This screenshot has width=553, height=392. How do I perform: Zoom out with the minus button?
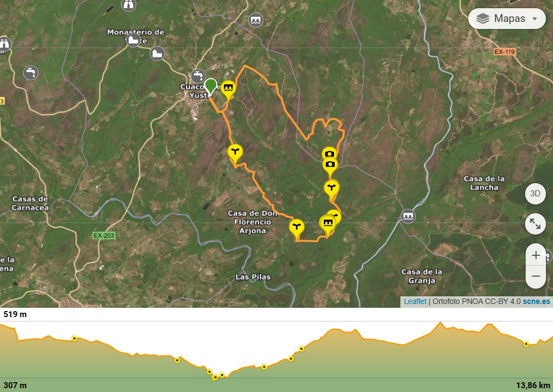pos(535,277)
